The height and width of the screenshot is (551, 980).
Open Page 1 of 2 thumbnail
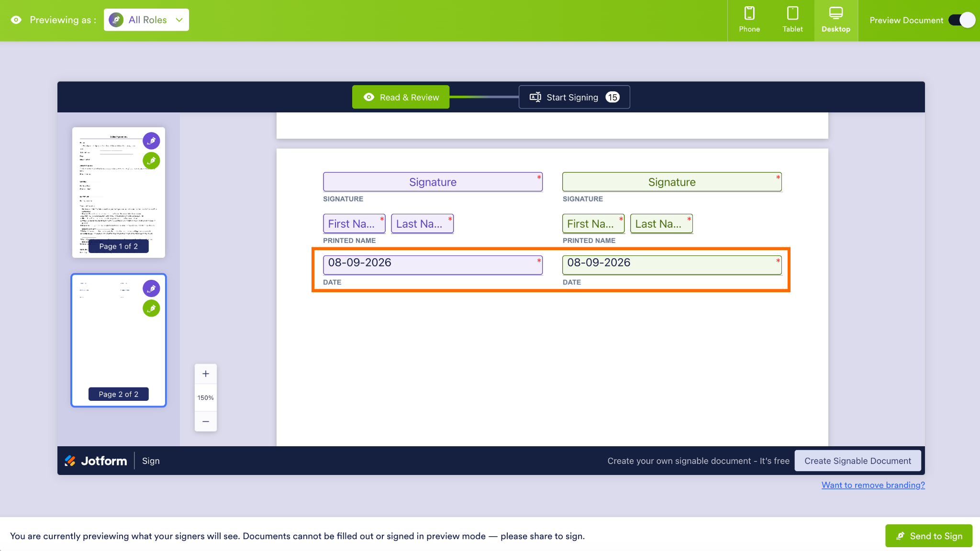click(x=119, y=192)
